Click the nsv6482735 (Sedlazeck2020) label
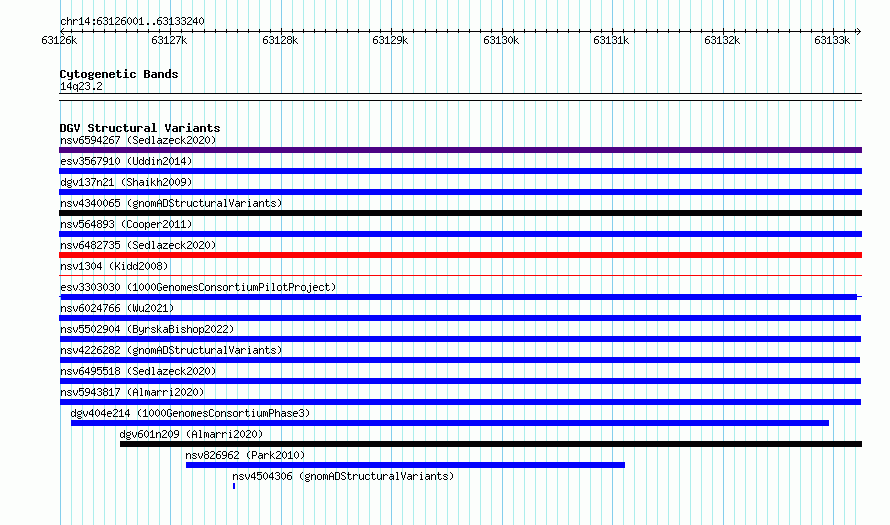Viewport: 890px width, 525px height. pos(138,245)
